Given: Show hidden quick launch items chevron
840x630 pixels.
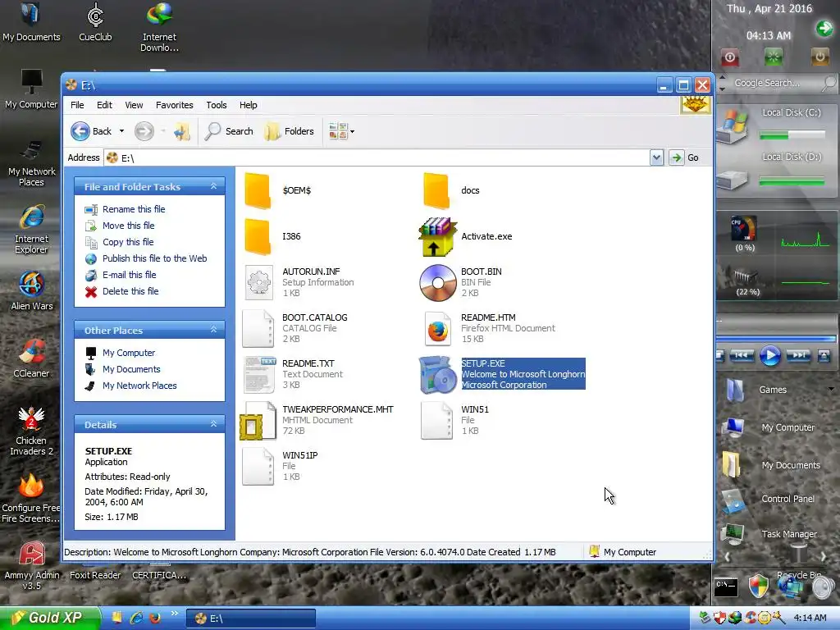Looking at the screenshot, I should tap(175, 614).
